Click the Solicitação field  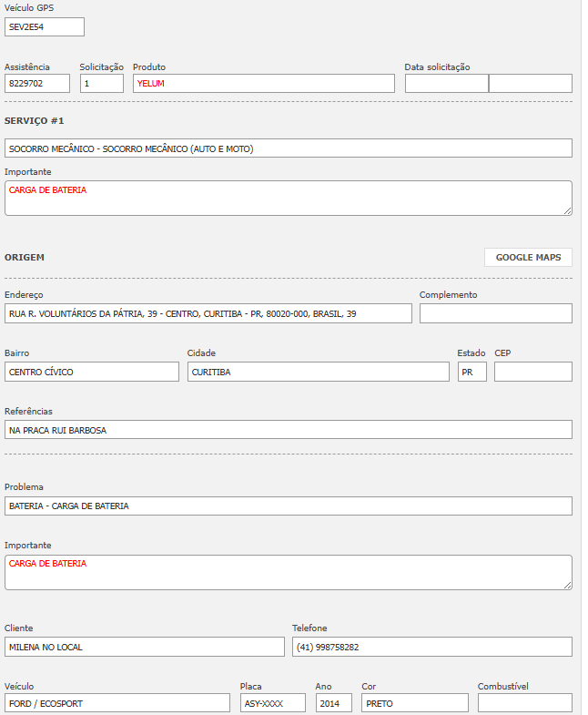pyautogui.click(x=101, y=84)
